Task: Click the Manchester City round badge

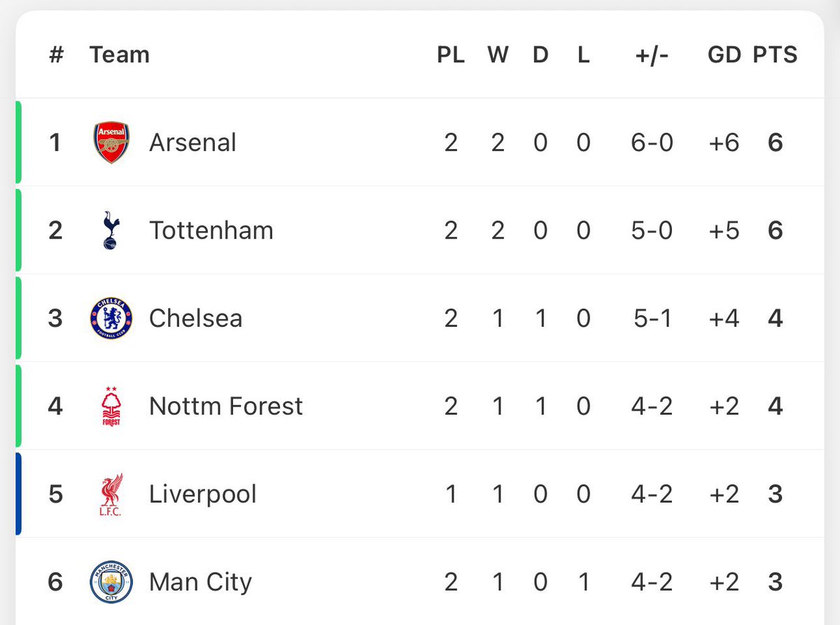Action: (x=111, y=582)
